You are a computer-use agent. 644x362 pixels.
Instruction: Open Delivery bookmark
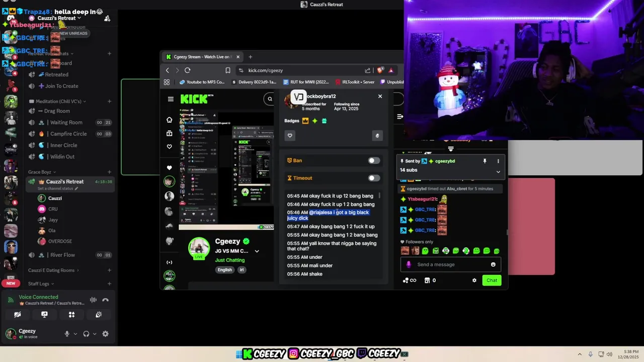(254, 82)
